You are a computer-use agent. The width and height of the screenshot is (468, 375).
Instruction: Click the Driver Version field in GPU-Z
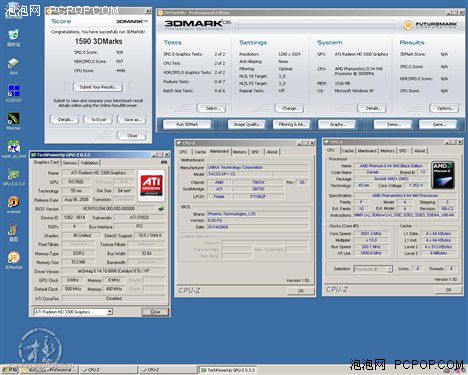pyautogui.click(x=113, y=271)
